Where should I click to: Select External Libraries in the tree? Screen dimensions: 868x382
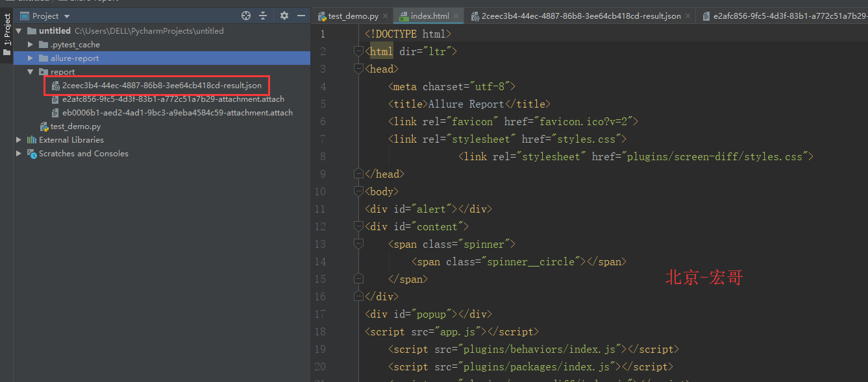pos(71,140)
